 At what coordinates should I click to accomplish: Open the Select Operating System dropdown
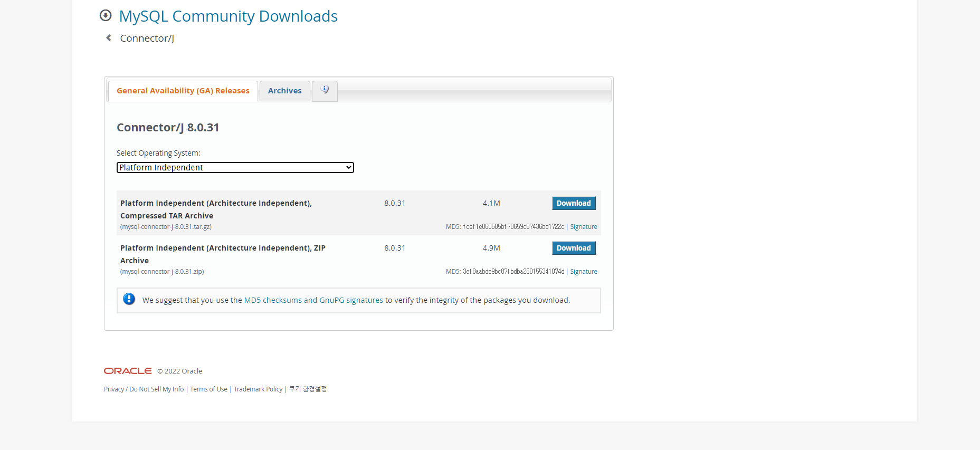click(235, 167)
